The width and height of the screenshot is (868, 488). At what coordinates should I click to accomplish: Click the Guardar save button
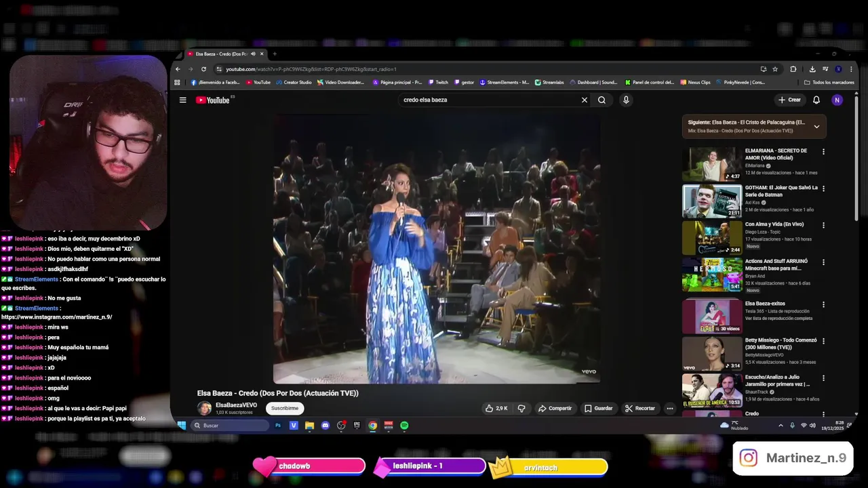599,408
